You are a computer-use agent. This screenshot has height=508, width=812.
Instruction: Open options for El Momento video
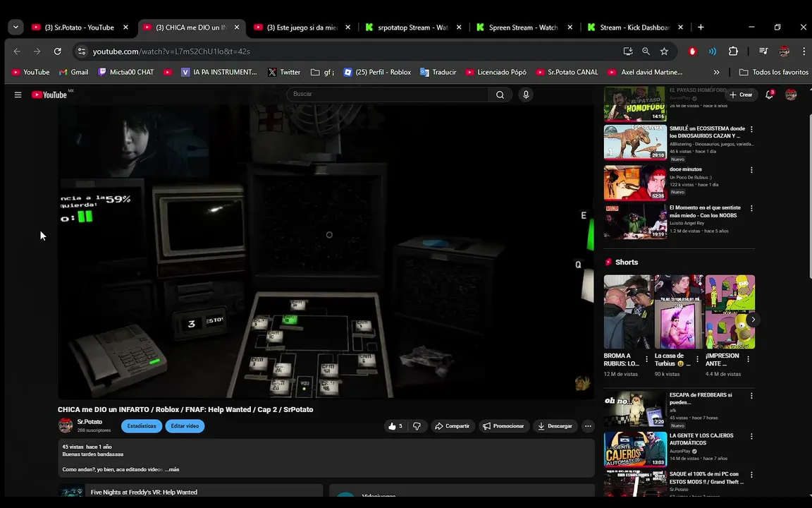coord(751,208)
